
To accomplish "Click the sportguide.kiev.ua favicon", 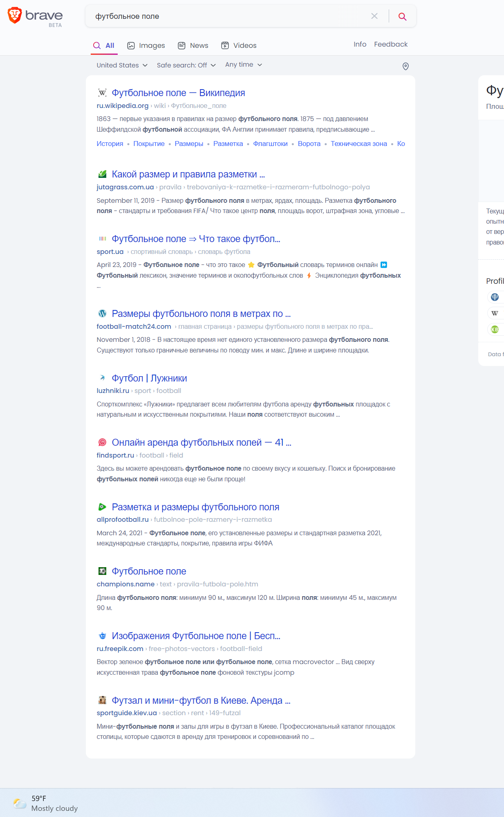I will pos(102,700).
